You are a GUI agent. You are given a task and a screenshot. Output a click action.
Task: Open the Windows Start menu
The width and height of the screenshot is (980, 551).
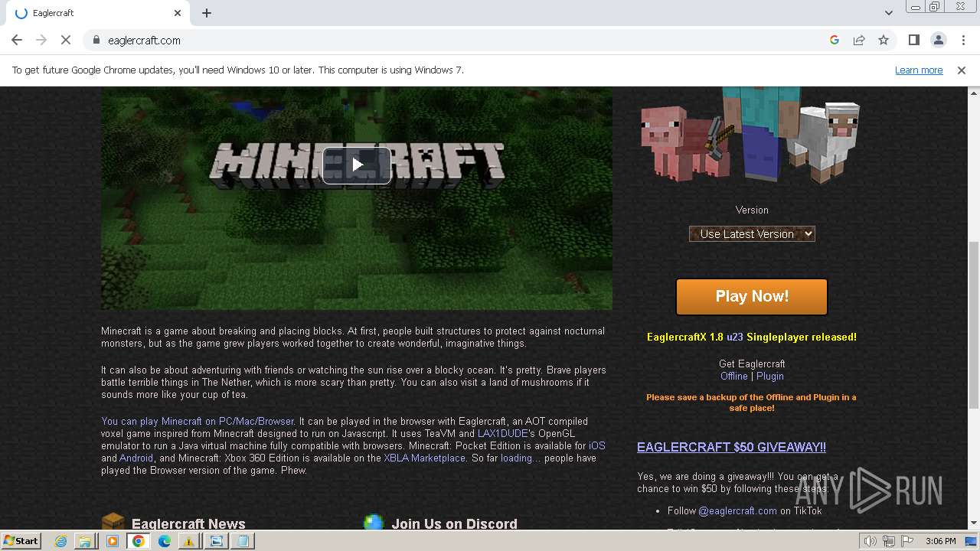(21, 540)
